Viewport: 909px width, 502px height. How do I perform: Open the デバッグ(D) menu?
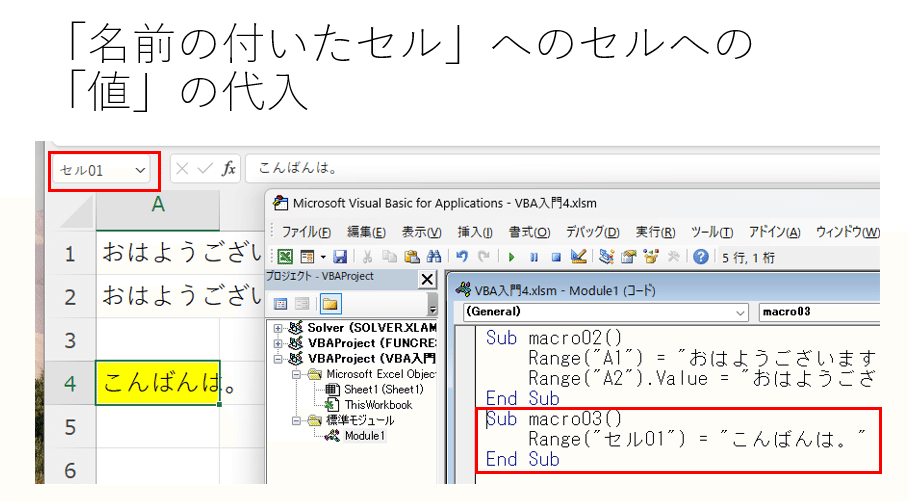pyautogui.click(x=592, y=232)
